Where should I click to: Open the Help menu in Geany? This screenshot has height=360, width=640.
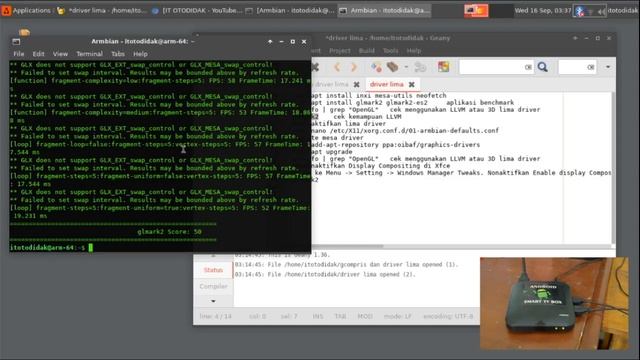413,51
